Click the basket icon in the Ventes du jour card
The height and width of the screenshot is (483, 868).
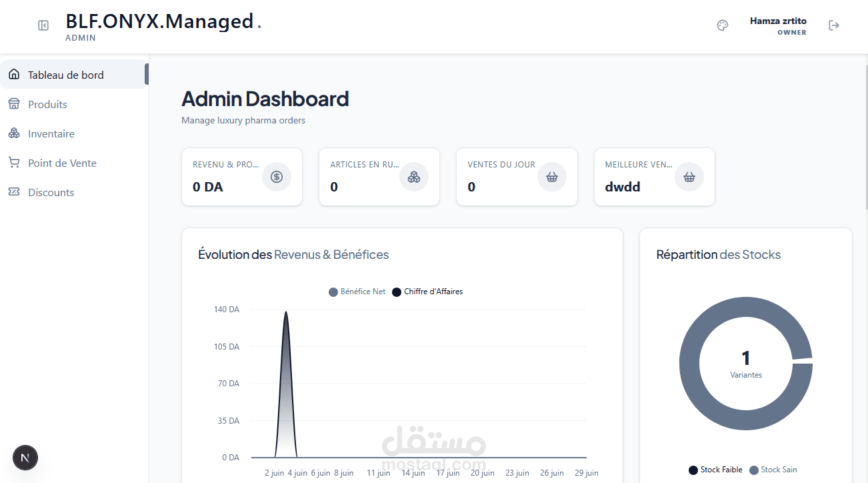552,177
